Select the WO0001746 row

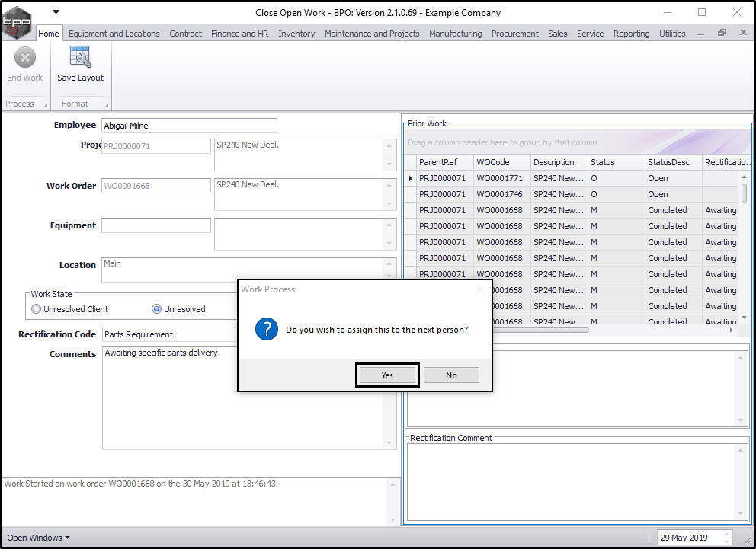click(x=572, y=194)
